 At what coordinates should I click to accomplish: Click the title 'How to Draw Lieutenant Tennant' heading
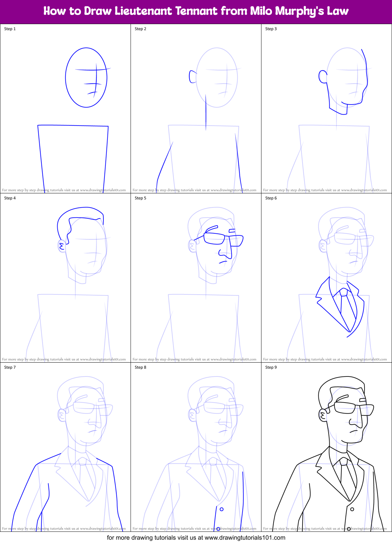click(196, 11)
